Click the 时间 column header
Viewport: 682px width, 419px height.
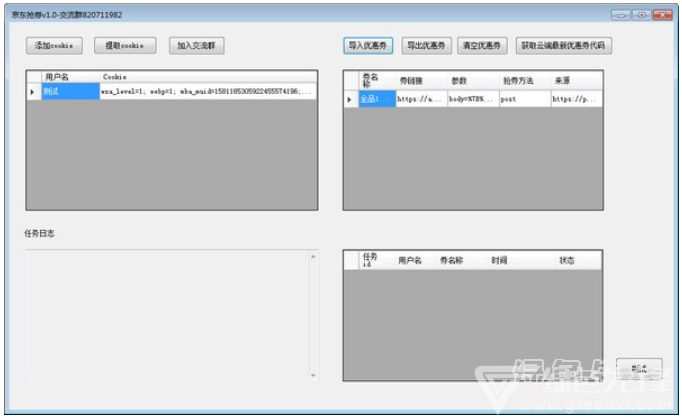[522, 260]
